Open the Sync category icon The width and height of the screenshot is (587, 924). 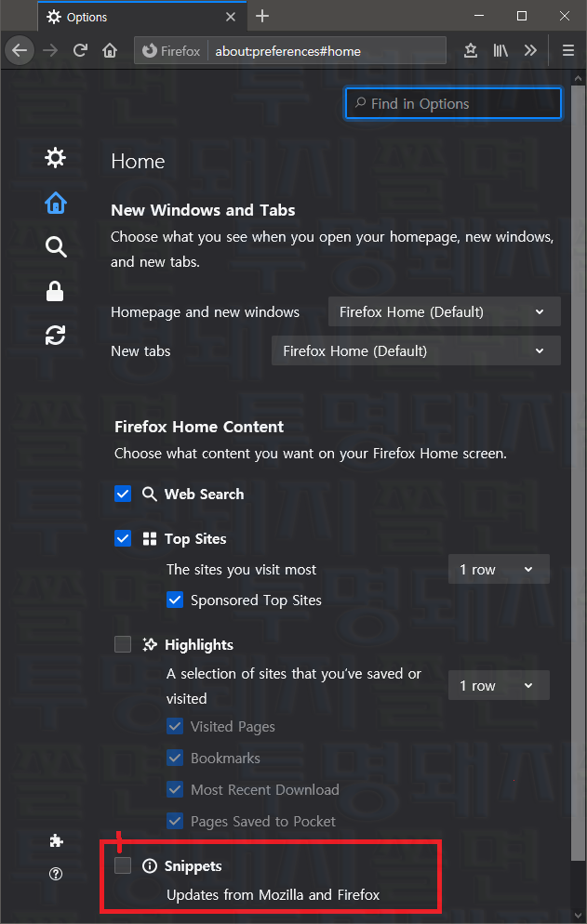click(56, 336)
